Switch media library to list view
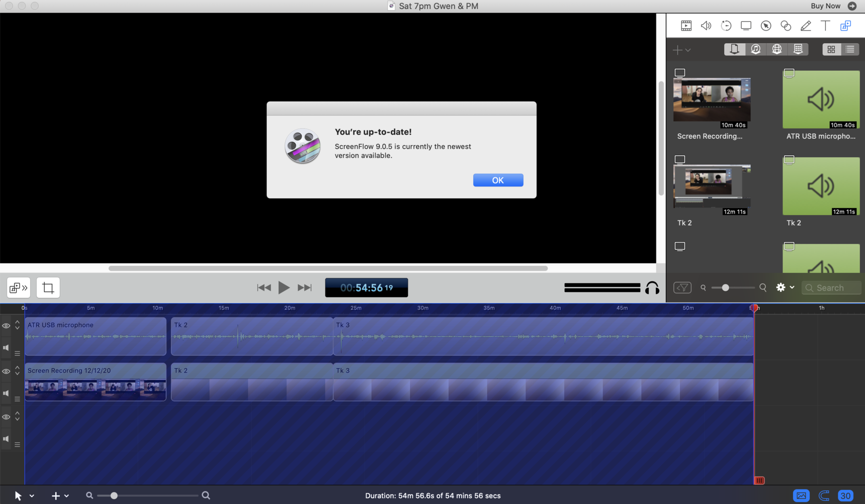 (850, 49)
